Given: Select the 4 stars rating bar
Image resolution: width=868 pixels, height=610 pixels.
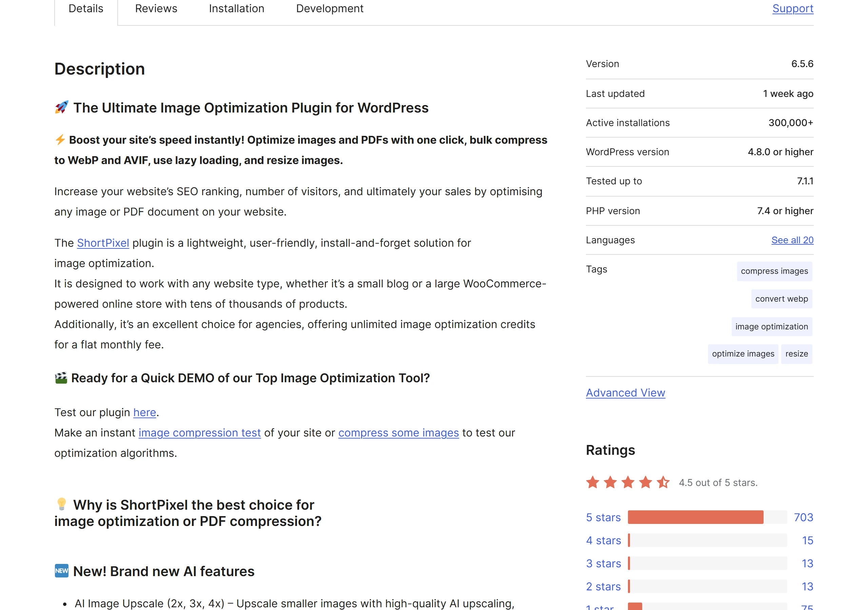Looking at the screenshot, I should tap(707, 541).
